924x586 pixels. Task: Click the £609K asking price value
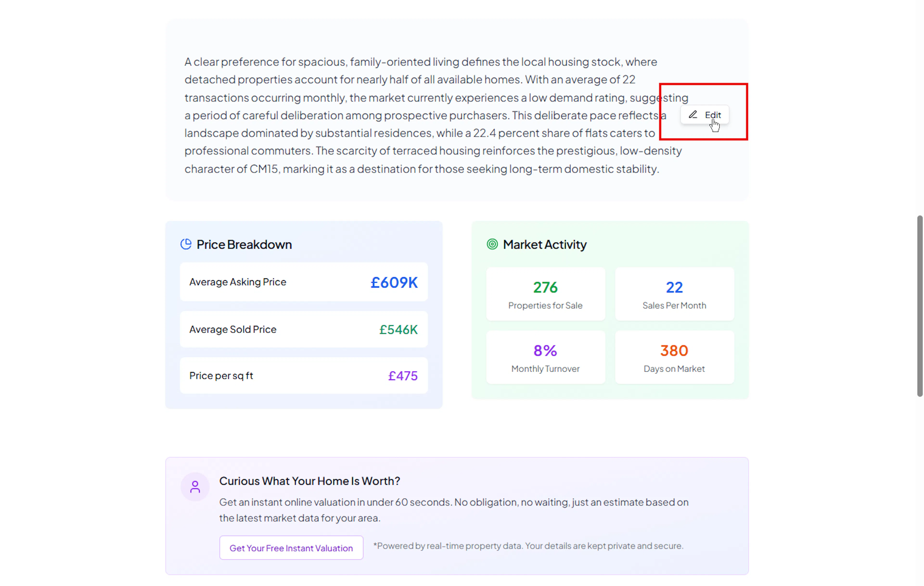click(x=394, y=283)
